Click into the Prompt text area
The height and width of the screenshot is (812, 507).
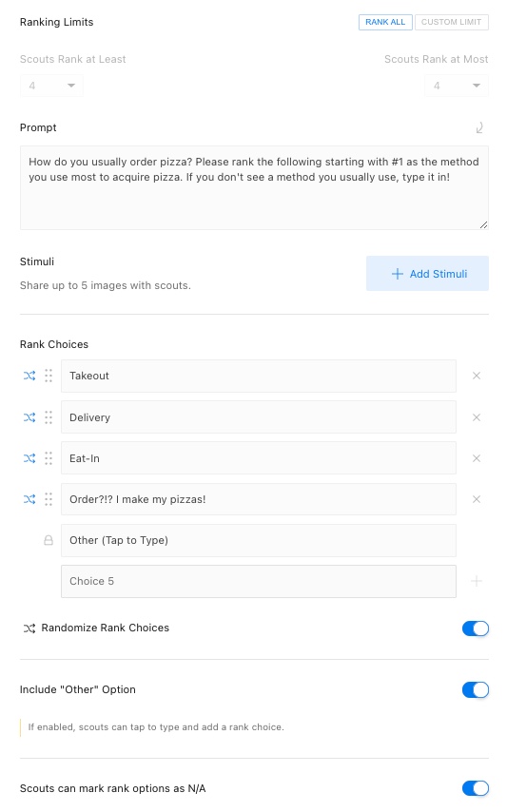tap(254, 187)
